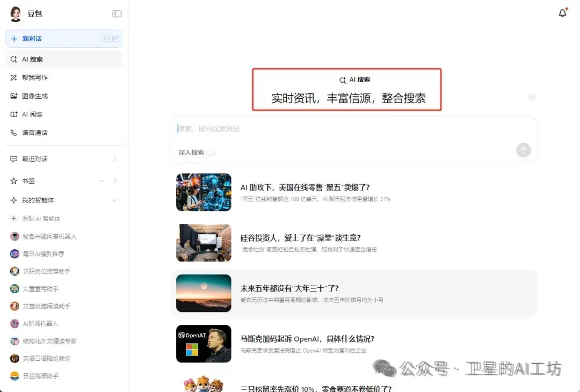The image size is (580, 392).
Task: Open the 未来五年都没有大年三十 news thumbnail
Action: pyautogui.click(x=204, y=293)
